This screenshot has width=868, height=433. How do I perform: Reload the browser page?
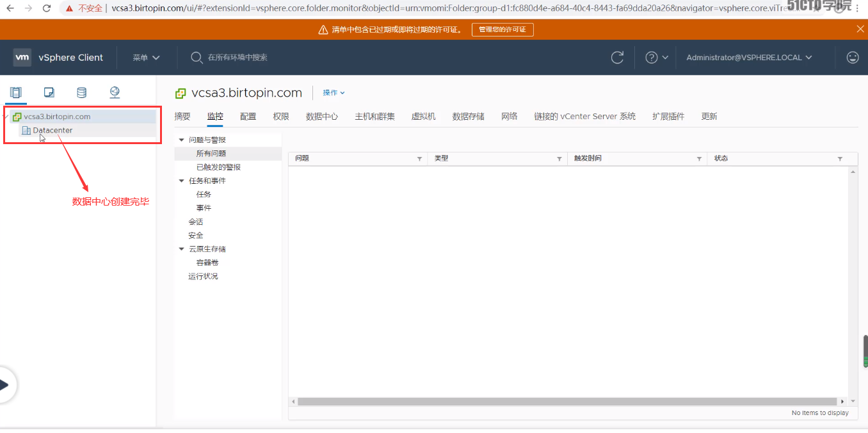[x=46, y=8]
